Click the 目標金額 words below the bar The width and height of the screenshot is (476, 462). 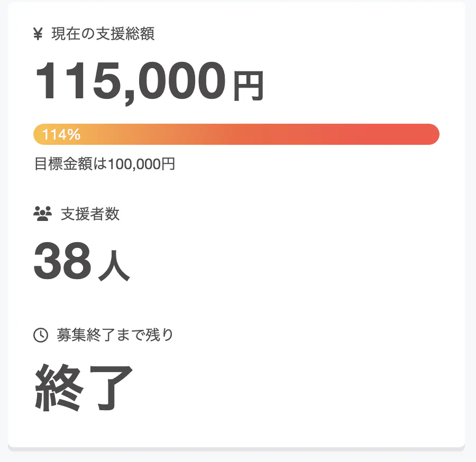(x=58, y=164)
